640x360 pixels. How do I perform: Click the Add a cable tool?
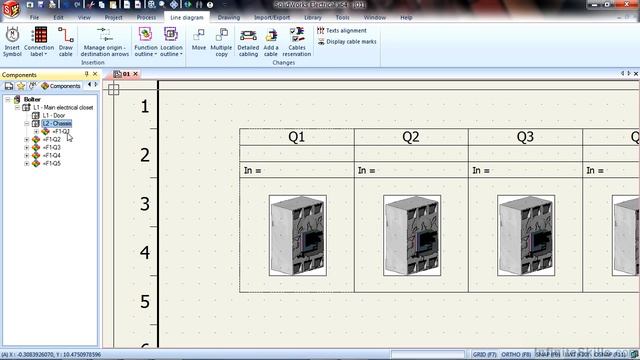(270, 42)
